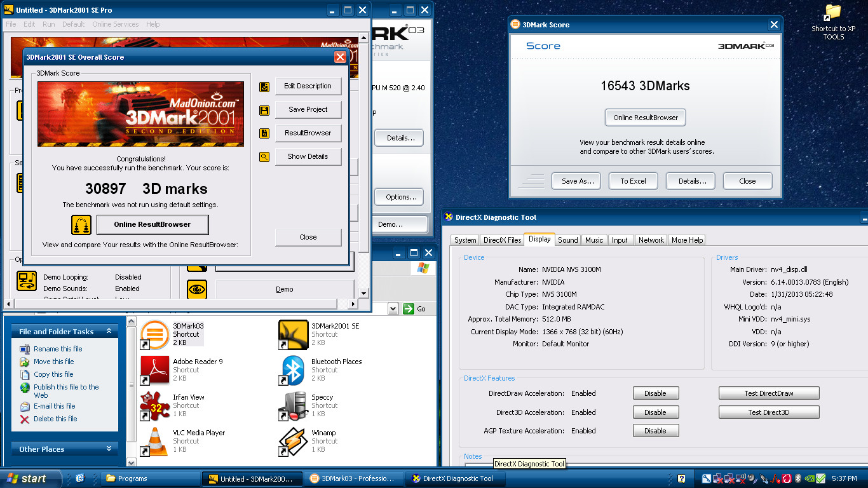Click the yellow eye icon beside Demo
The height and width of the screenshot is (488, 868).
(x=197, y=289)
